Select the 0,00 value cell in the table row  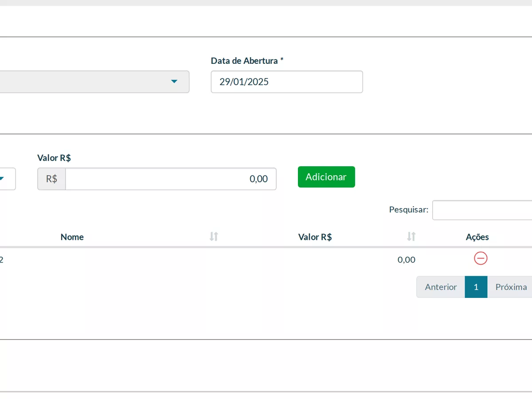tap(407, 260)
